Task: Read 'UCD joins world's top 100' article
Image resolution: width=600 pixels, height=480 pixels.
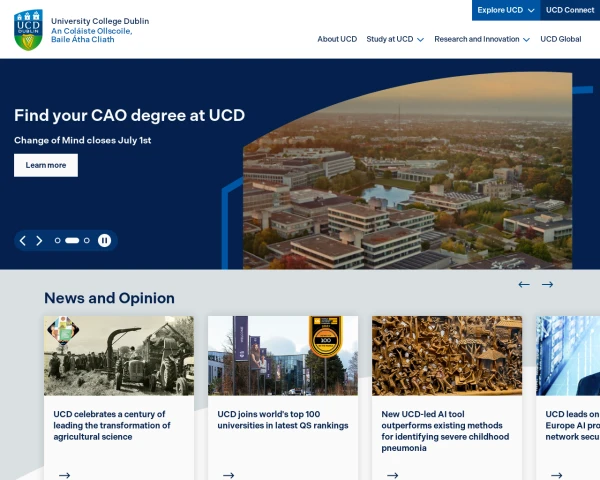Action: coord(283,420)
